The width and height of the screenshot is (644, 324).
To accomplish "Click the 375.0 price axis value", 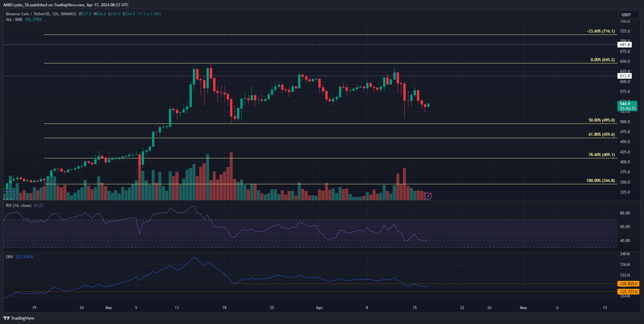I will pos(625,172).
